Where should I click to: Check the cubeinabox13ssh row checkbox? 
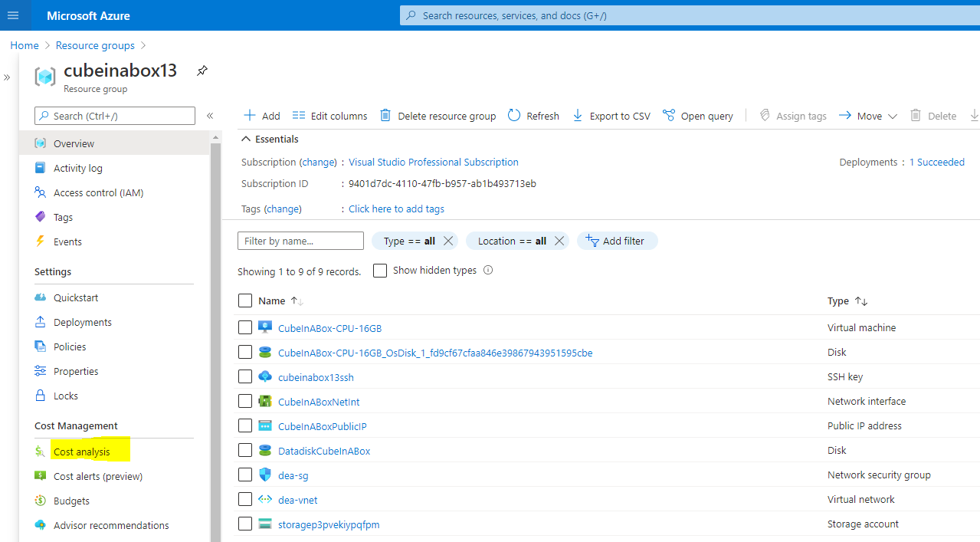[x=245, y=376]
